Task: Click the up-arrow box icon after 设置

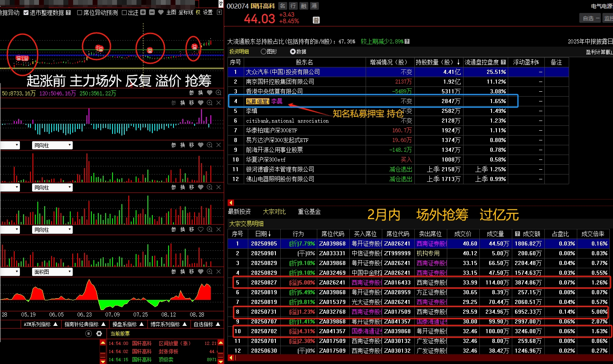Action: [219, 13]
